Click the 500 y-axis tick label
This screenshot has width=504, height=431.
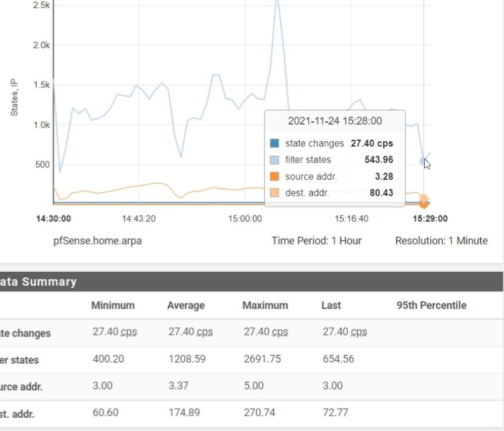[x=42, y=165]
